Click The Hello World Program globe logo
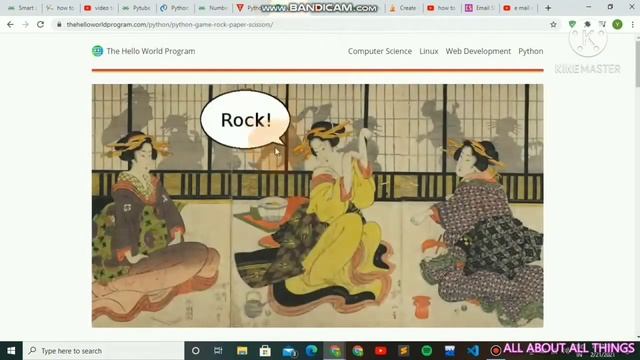The image size is (640, 360). pyautogui.click(x=98, y=51)
